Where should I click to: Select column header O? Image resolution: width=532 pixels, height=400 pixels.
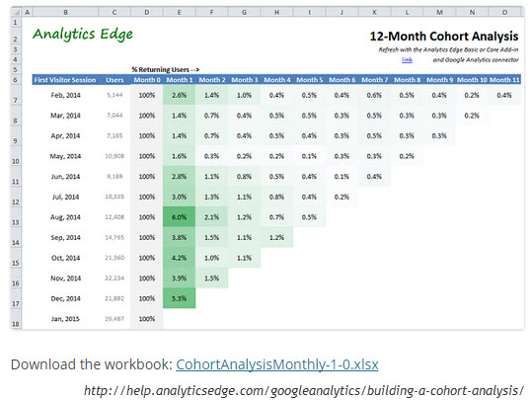point(504,13)
